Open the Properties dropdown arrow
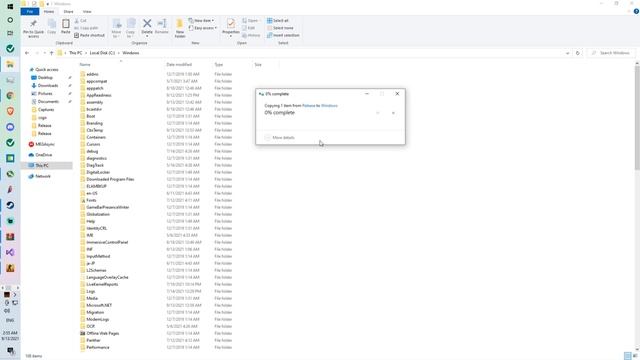Image resolution: width=640 pixels, height=360 pixels. 231,36
